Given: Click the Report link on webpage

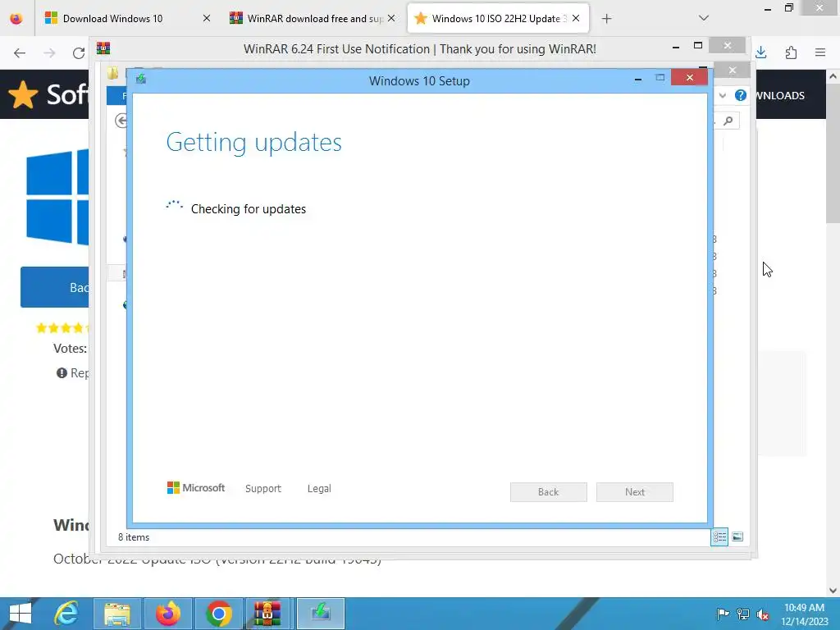Looking at the screenshot, I should click(x=73, y=373).
